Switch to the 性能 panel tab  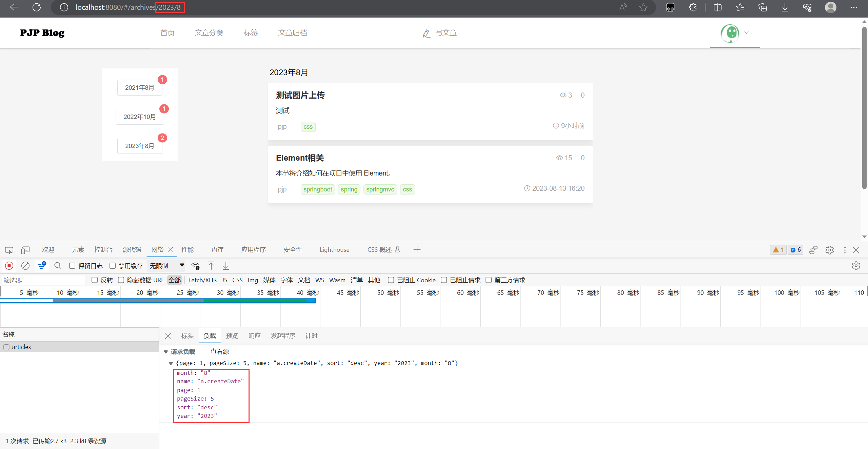(188, 250)
